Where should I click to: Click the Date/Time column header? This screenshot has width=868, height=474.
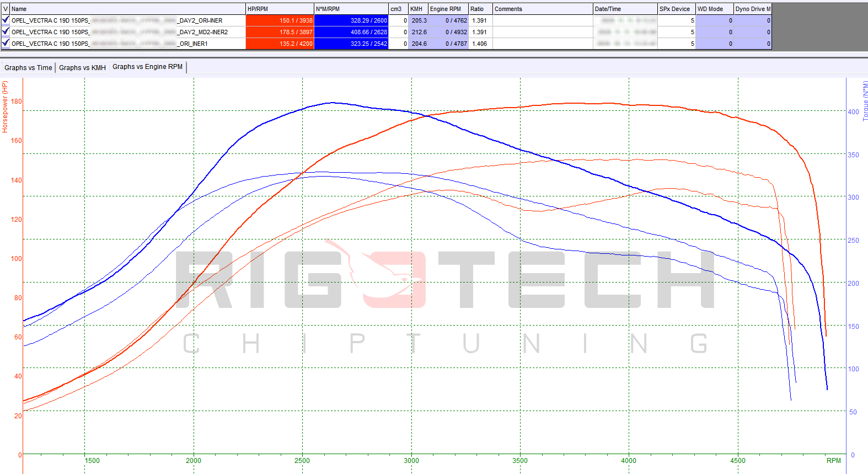[x=625, y=9]
